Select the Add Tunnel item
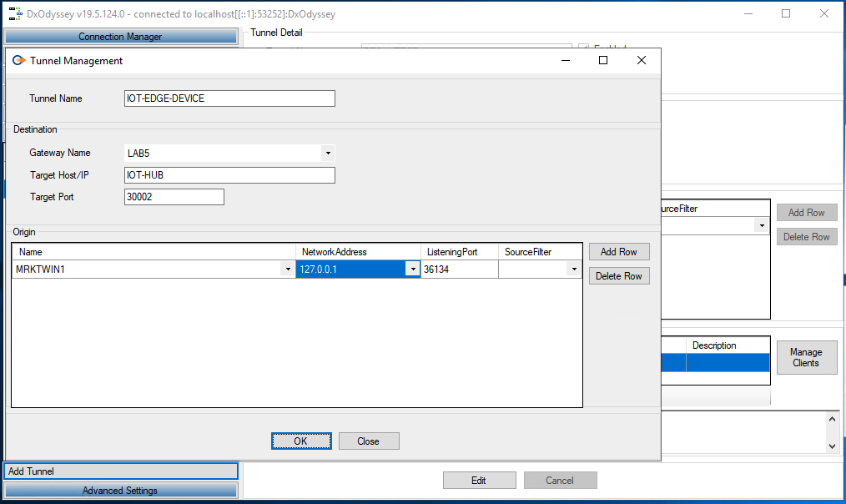Viewport: 846px width, 504px height. 120,471
